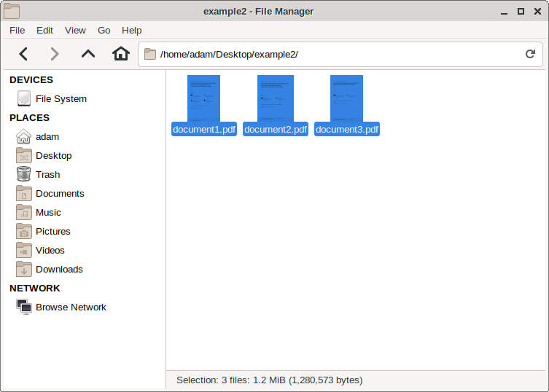Open the Go menu
Viewport: 549px width, 392px height.
[x=104, y=30]
